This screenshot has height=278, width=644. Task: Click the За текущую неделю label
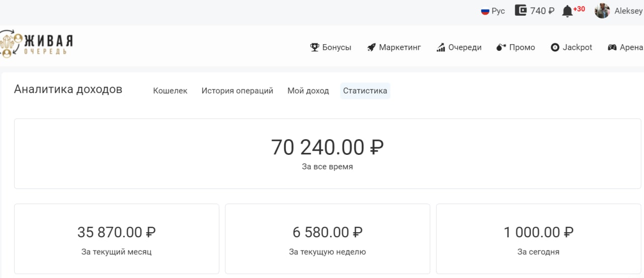tap(328, 252)
